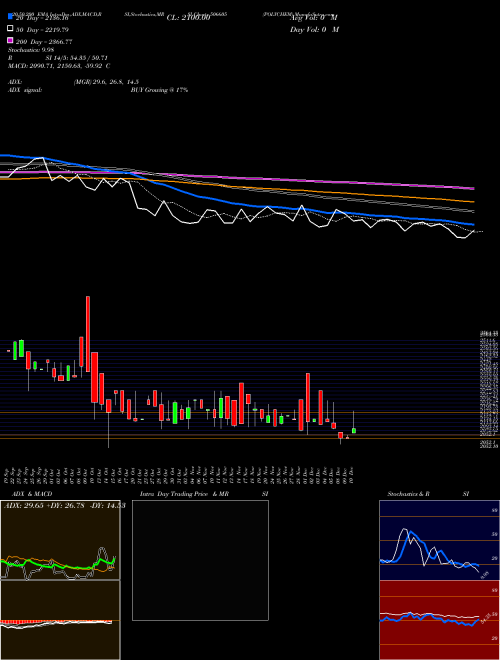The width and height of the screenshot is (500, 660).
Task: Click the last green candlestick on the chart
Action: coord(354,431)
